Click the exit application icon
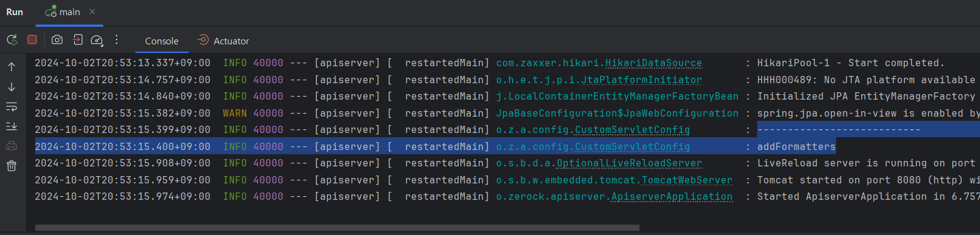Viewport: 980px width, 235px height. point(78,39)
